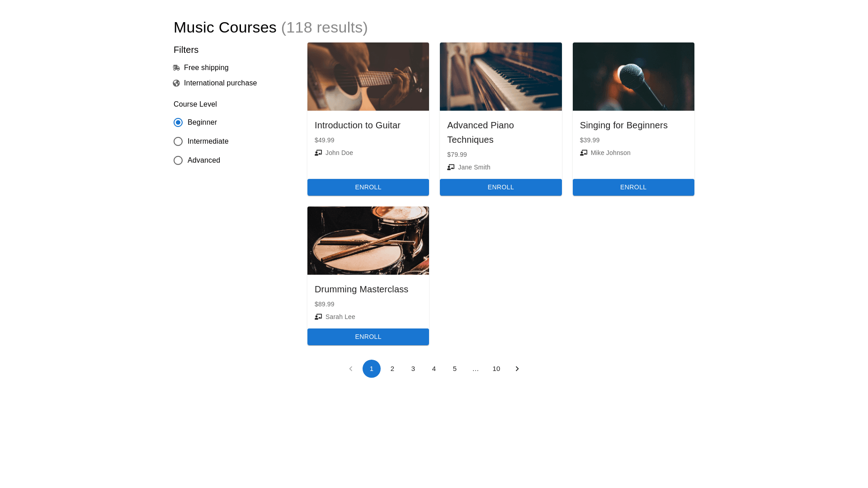Jump to page 10 of results
868x488 pixels.
click(x=496, y=369)
